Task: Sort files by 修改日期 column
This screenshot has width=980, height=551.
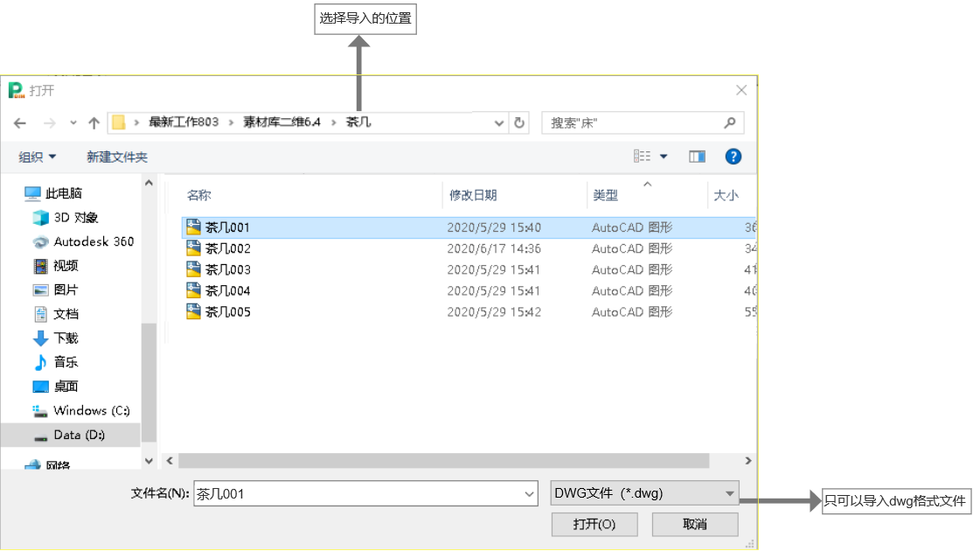Action: tap(473, 195)
